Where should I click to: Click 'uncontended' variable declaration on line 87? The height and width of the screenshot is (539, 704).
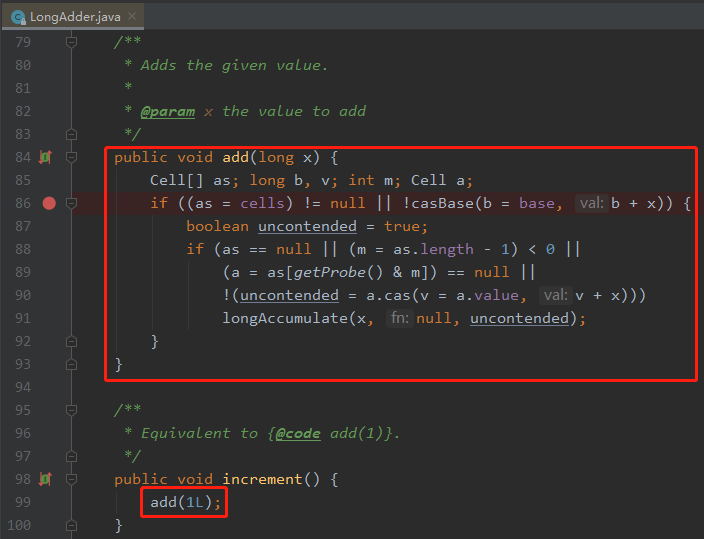[x=307, y=226]
